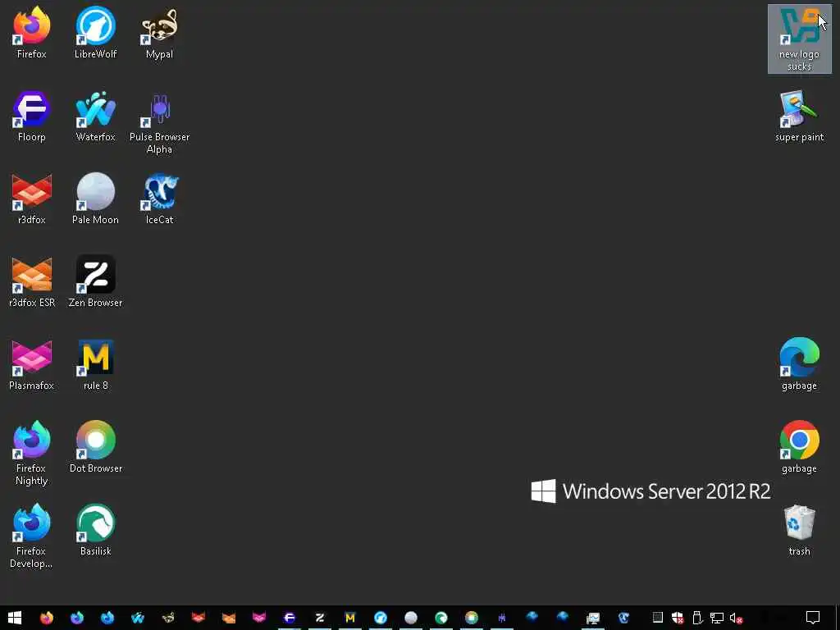Click the Firefox Developer Edition desktop shortcut
This screenshot has width=840, height=630.
32,536
